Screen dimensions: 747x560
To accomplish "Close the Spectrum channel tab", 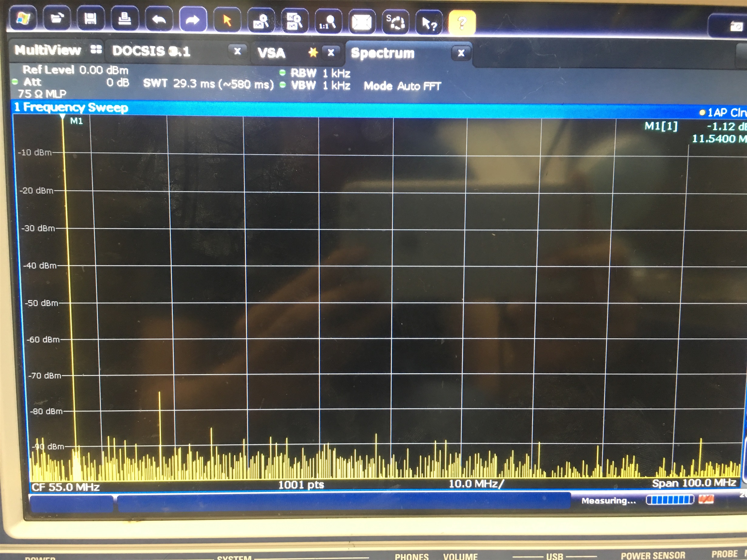I will pyautogui.click(x=461, y=53).
